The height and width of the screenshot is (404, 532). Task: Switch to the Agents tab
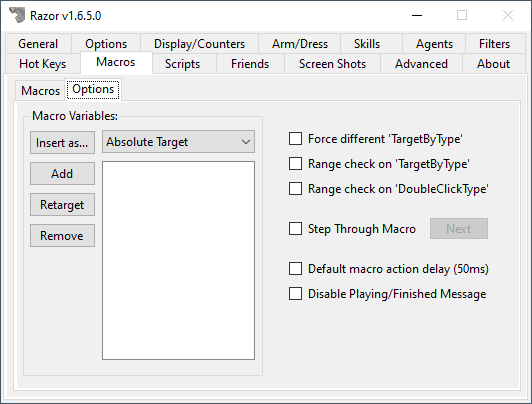[x=434, y=44]
